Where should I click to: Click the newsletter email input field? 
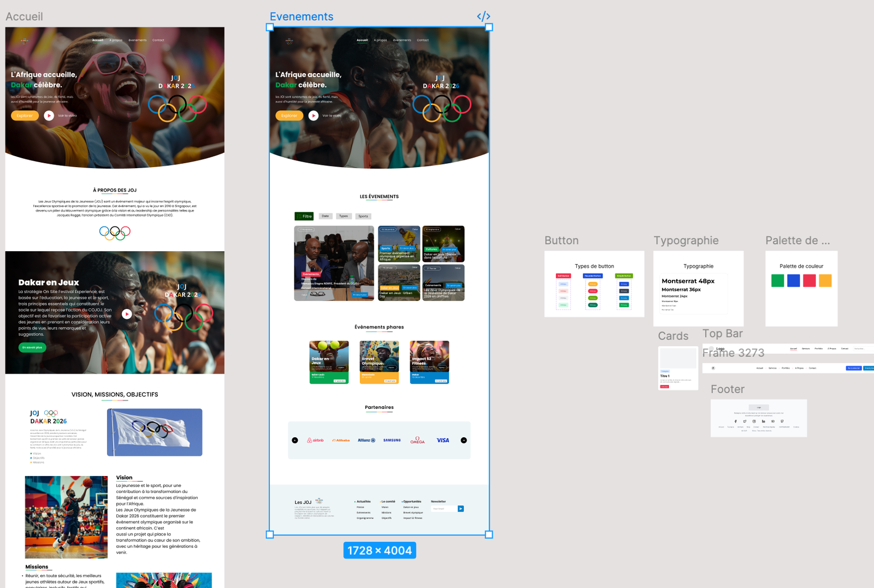444,509
